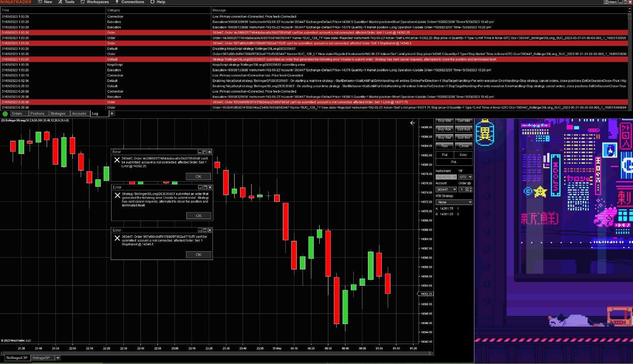Click the Workspaces monitor icon
Viewport: 633px width, 364px height.
(83, 2)
